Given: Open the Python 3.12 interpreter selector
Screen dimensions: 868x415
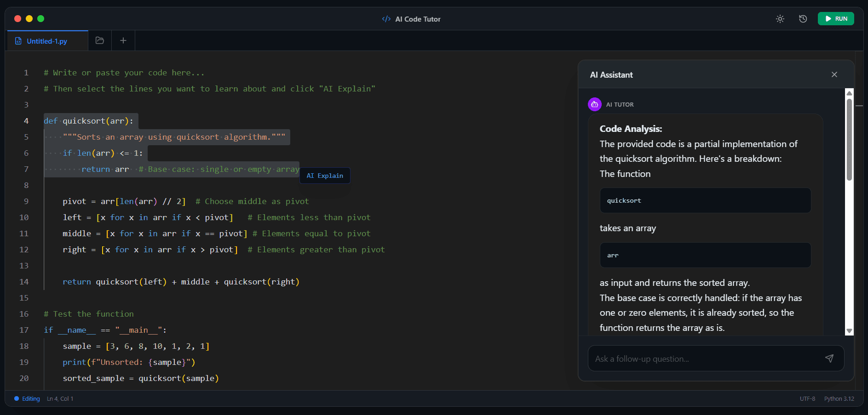Looking at the screenshot, I should click(x=839, y=398).
